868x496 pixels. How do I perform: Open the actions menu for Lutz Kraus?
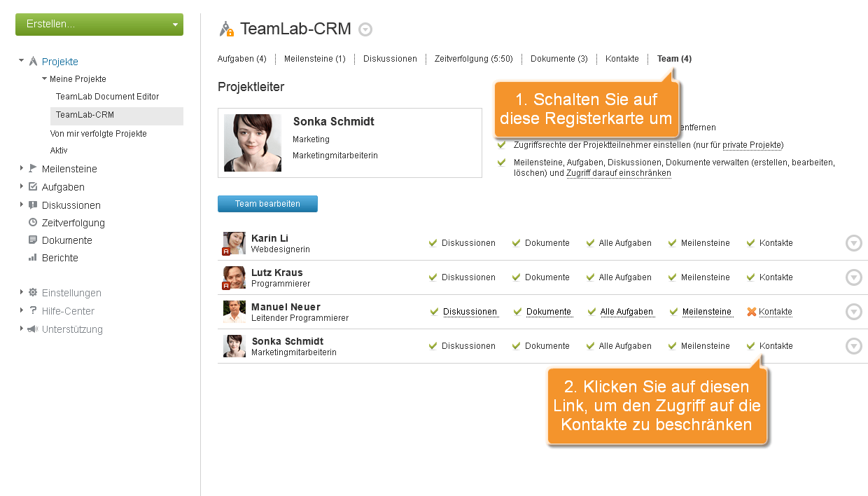click(x=854, y=277)
